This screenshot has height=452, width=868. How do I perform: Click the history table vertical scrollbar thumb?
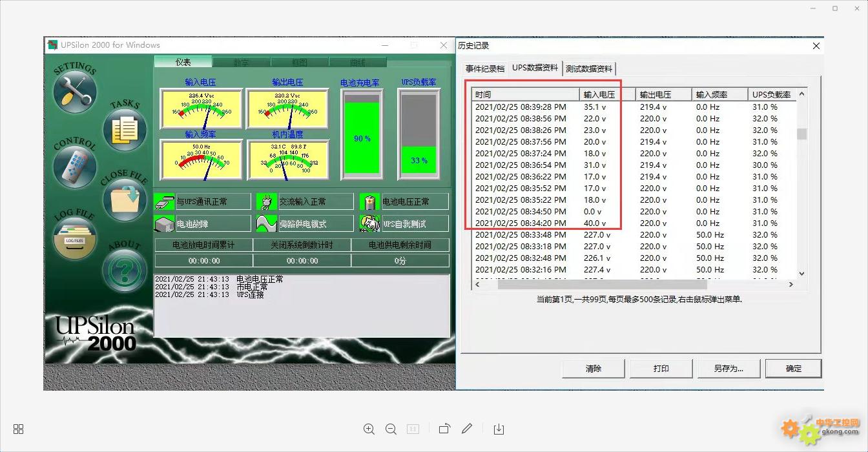[x=801, y=134]
